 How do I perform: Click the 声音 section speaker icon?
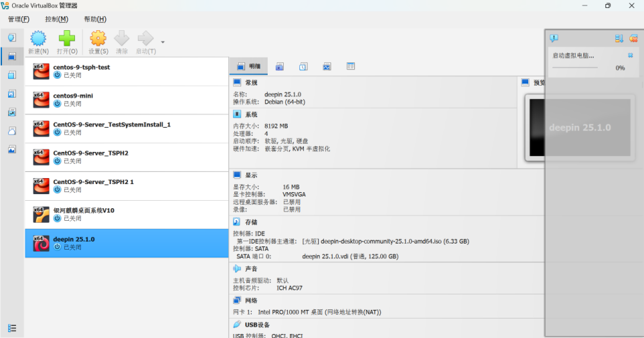pyautogui.click(x=237, y=268)
